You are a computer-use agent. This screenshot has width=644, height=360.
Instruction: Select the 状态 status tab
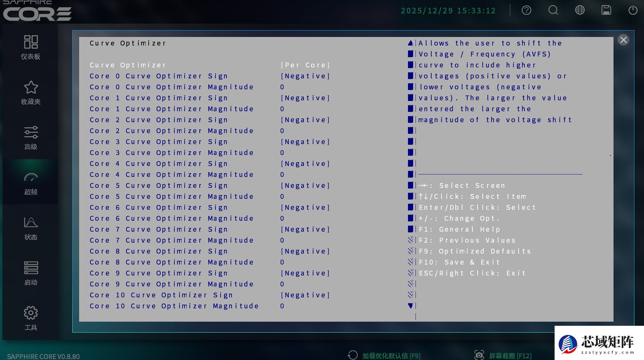click(30, 228)
